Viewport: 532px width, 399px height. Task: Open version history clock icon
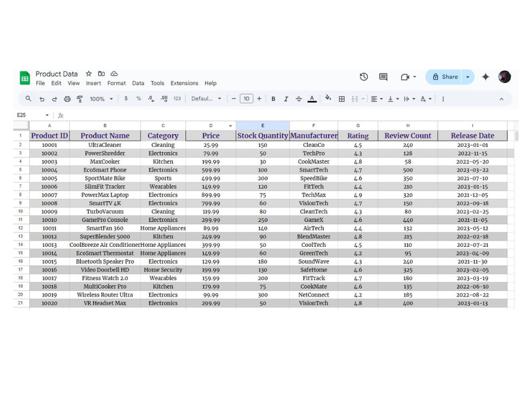(364, 77)
